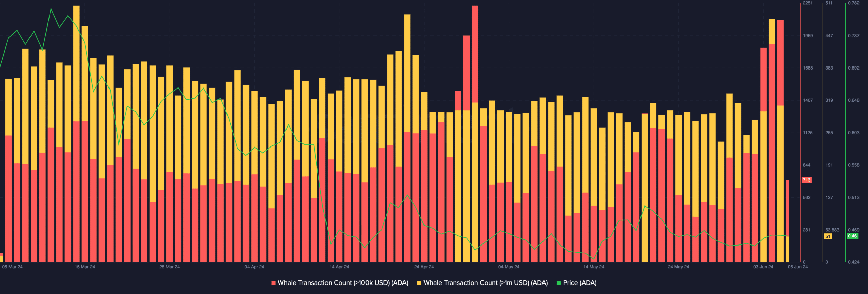
Task: Click the 2251 axis maximum label
Action: pyautogui.click(x=808, y=3)
